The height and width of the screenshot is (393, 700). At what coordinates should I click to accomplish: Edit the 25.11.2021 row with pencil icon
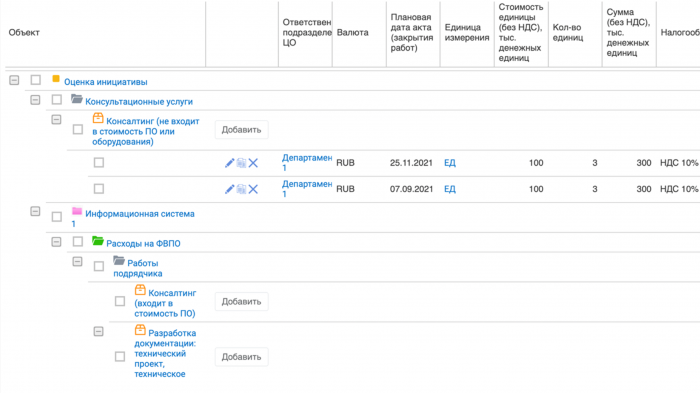pyautogui.click(x=229, y=163)
